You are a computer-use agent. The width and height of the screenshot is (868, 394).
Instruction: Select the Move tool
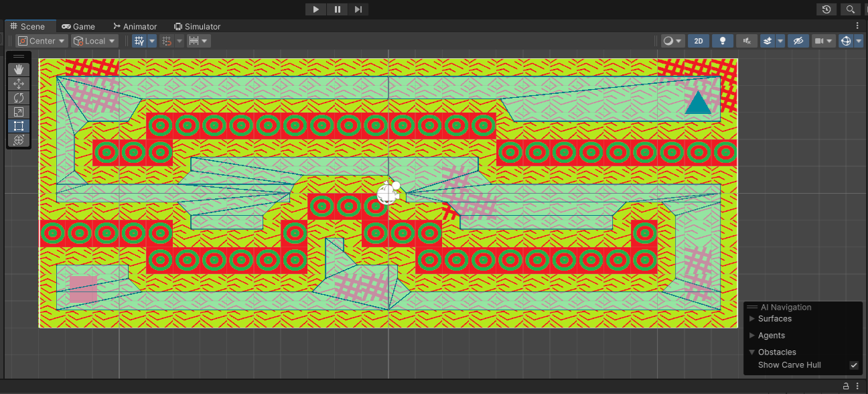click(19, 84)
